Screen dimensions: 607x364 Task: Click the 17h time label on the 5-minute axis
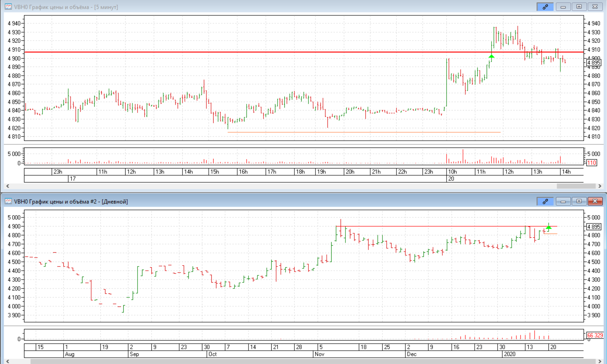[x=272, y=172]
